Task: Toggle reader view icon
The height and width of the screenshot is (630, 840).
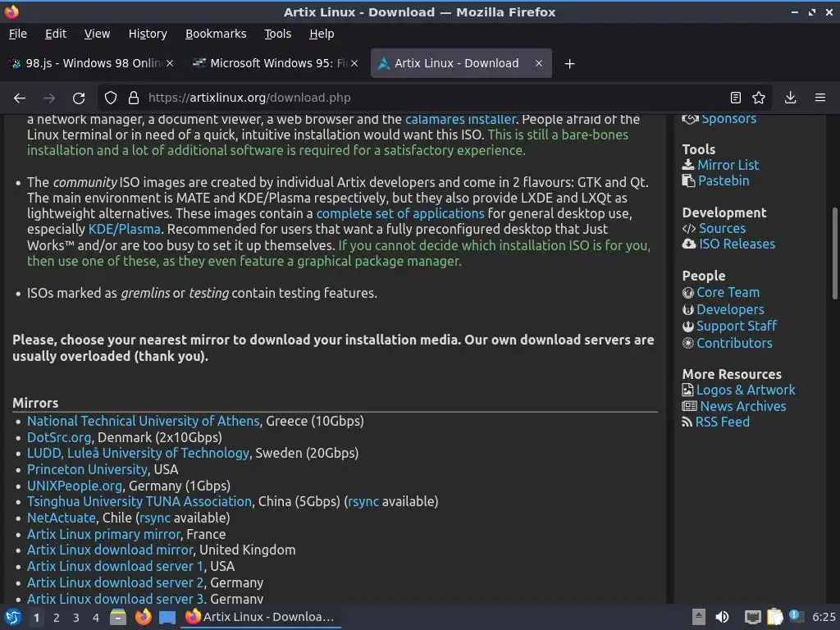Action: click(x=736, y=98)
